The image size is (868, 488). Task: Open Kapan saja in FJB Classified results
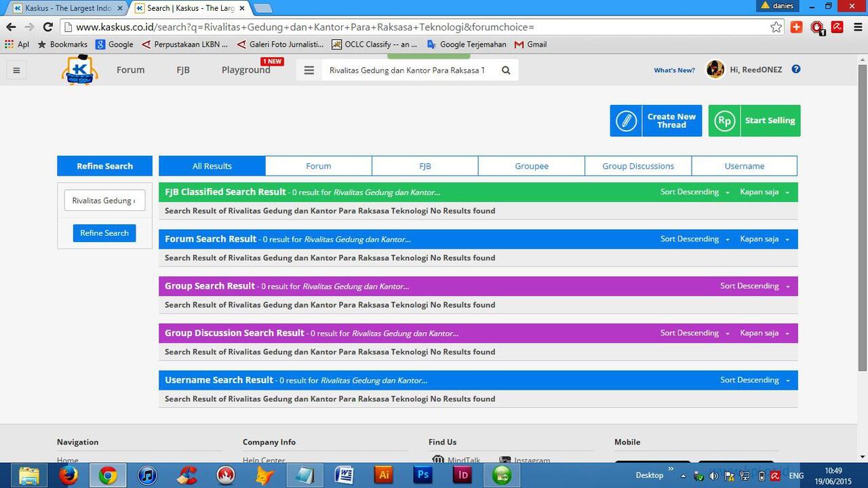pos(764,192)
